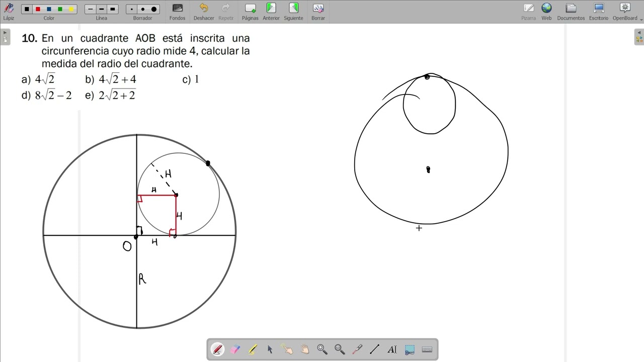
Task: Go to the next page (Siguiente)
Action: point(293,11)
